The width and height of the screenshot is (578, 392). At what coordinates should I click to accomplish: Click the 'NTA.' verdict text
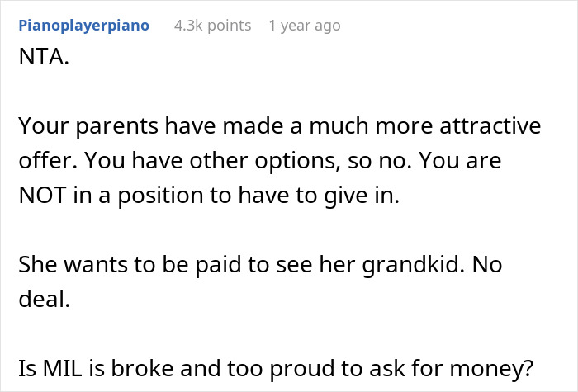point(44,57)
